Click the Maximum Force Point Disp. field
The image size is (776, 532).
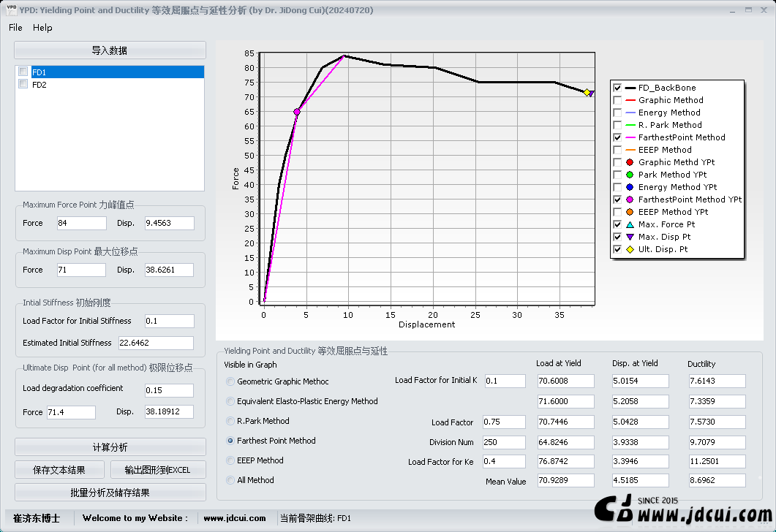tap(169, 223)
